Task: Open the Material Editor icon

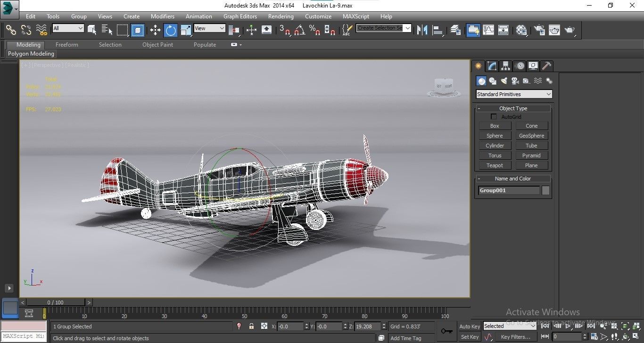Action: point(521,30)
